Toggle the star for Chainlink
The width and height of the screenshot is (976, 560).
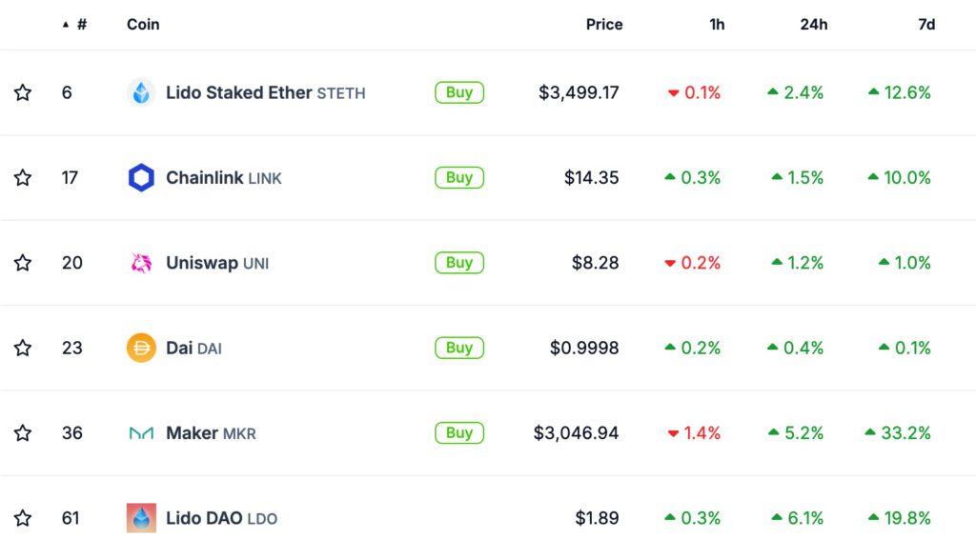(x=23, y=178)
